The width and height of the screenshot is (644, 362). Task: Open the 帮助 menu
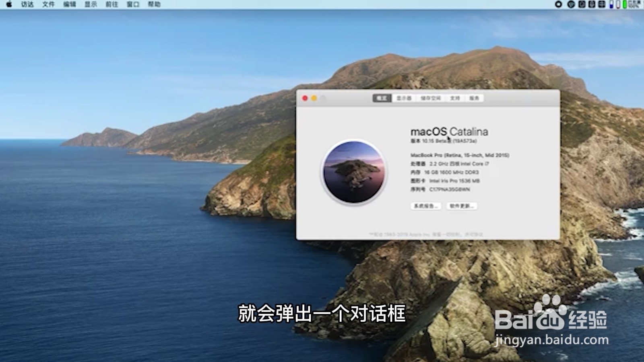(155, 5)
